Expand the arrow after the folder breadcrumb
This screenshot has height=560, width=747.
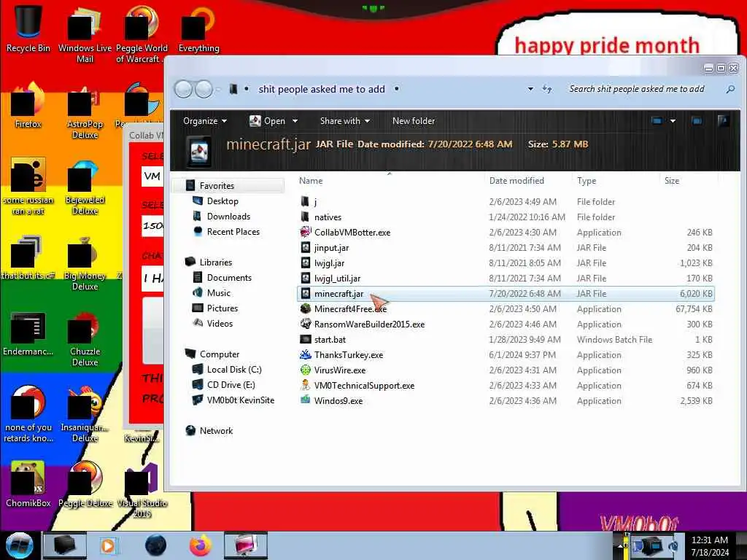pyautogui.click(x=396, y=89)
